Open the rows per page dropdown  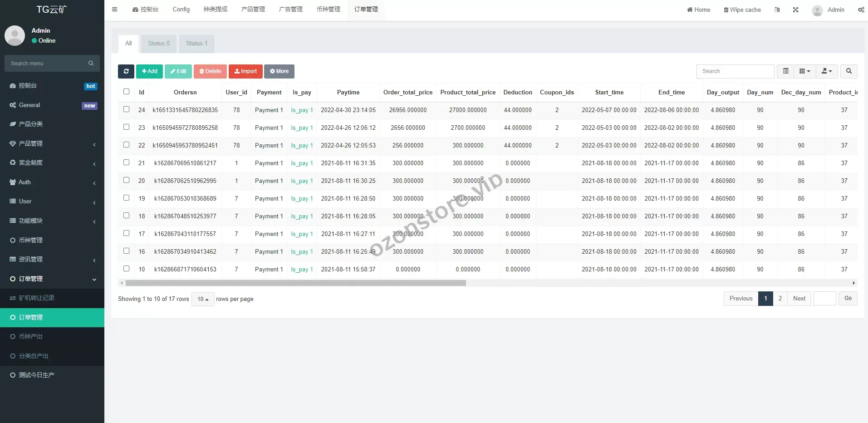202,299
